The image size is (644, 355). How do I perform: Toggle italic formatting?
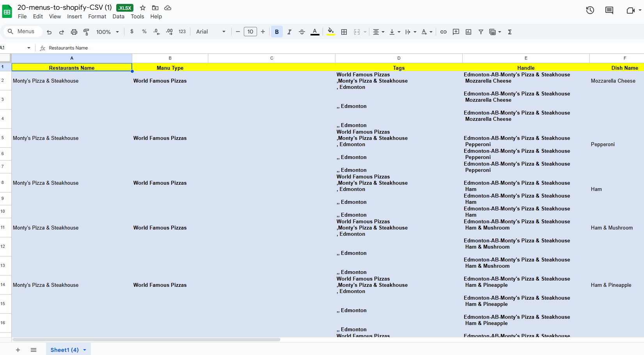coord(289,32)
